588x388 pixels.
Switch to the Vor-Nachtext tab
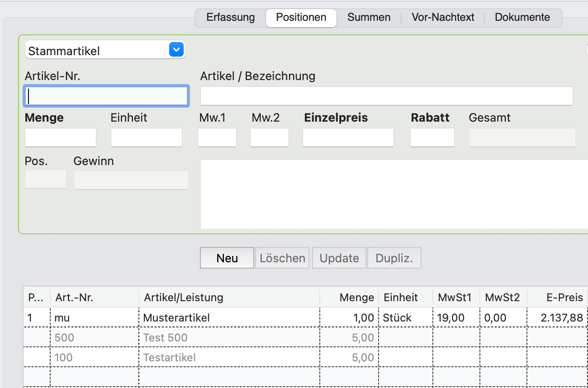click(443, 17)
